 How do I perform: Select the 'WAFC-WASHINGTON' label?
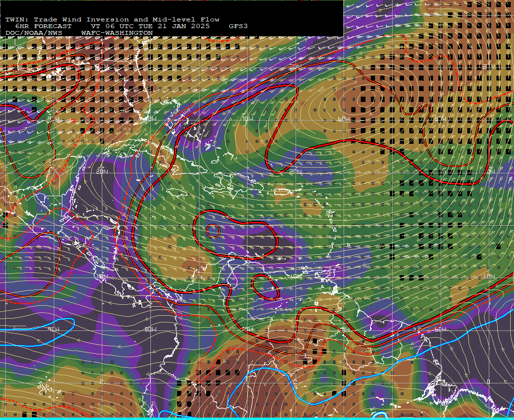(117, 33)
